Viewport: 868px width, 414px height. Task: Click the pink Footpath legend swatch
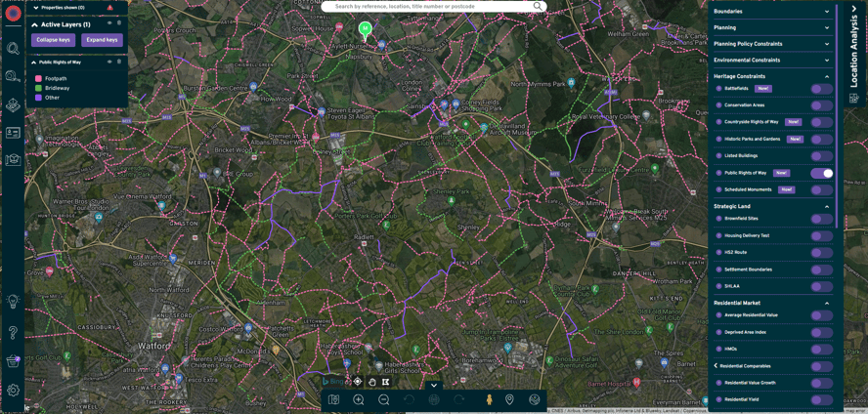point(39,79)
